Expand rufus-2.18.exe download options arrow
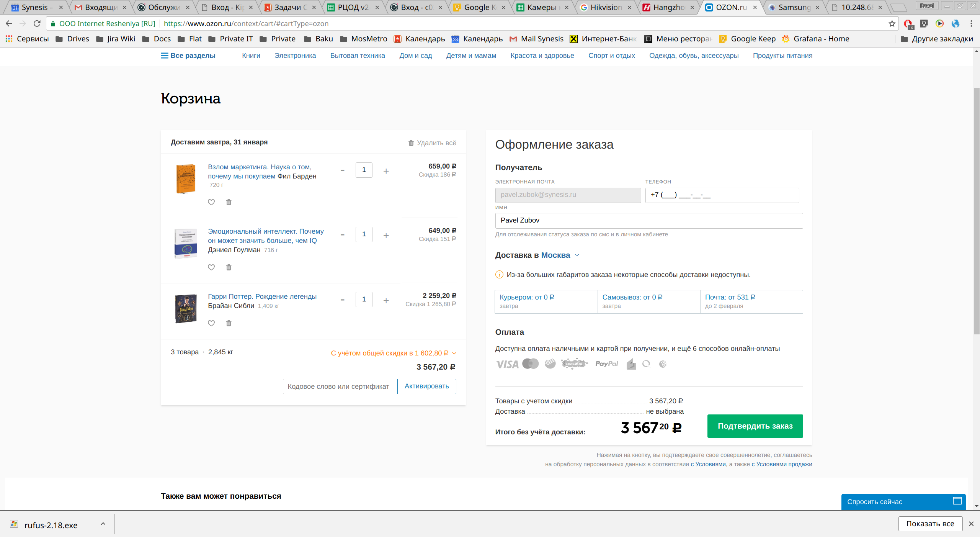Screen dimensions: 980x537 tap(103, 524)
